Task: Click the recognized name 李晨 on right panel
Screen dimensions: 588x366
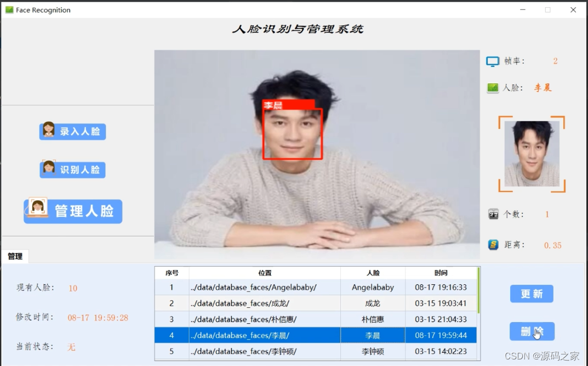Action: 543,88
